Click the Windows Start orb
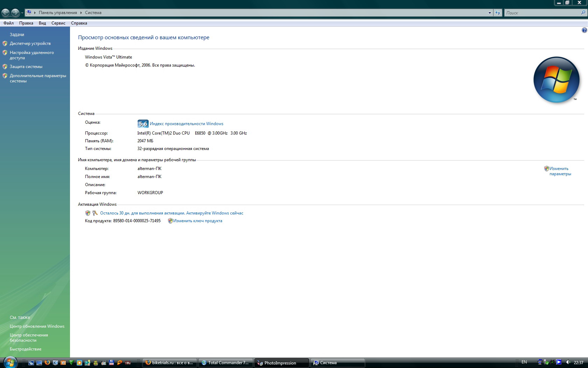 [x=10, y=362]
